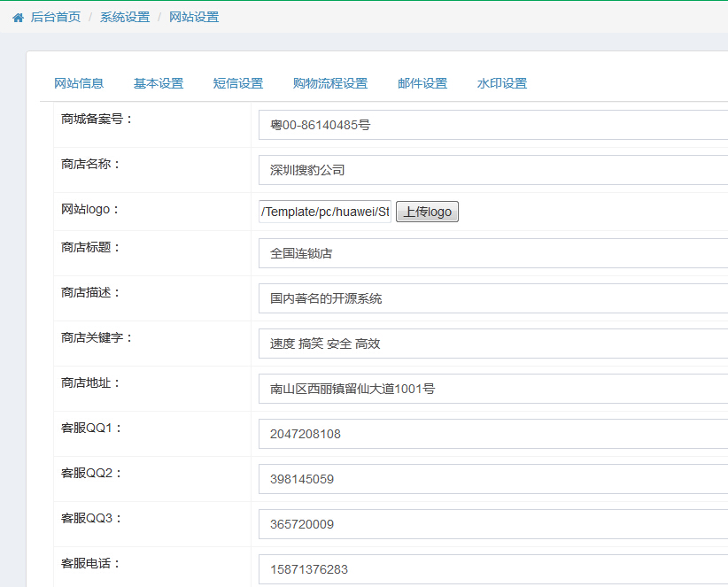Click the 客服电话 input field
This screenshot has height=587, width=728.
coord(492,569)
